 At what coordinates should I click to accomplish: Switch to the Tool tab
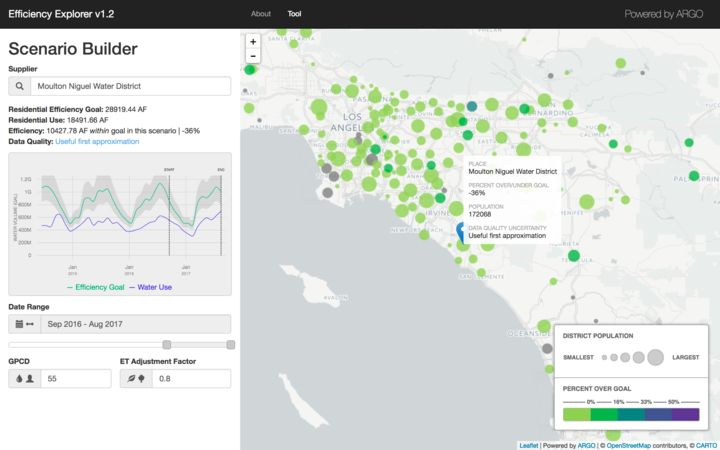(x=294, y=14)
